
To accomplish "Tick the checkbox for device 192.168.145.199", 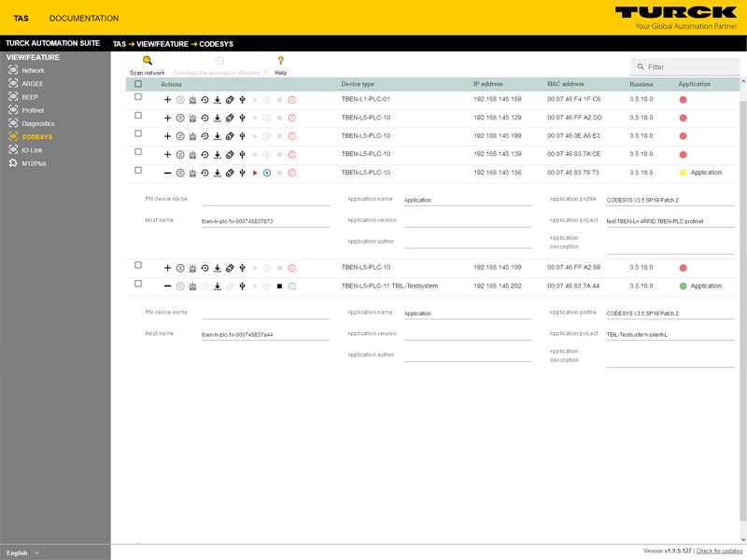I will point(138,133).
